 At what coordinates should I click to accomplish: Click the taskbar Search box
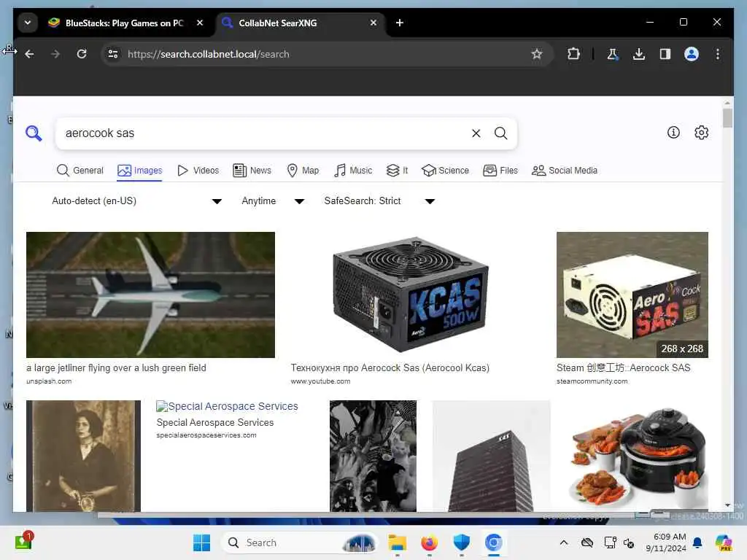(299, 542)
